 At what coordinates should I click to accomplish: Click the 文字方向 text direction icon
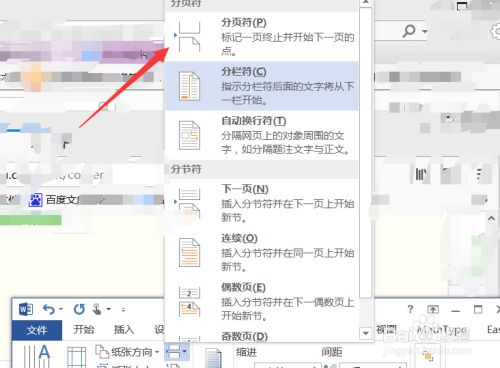tap(37, 356)
